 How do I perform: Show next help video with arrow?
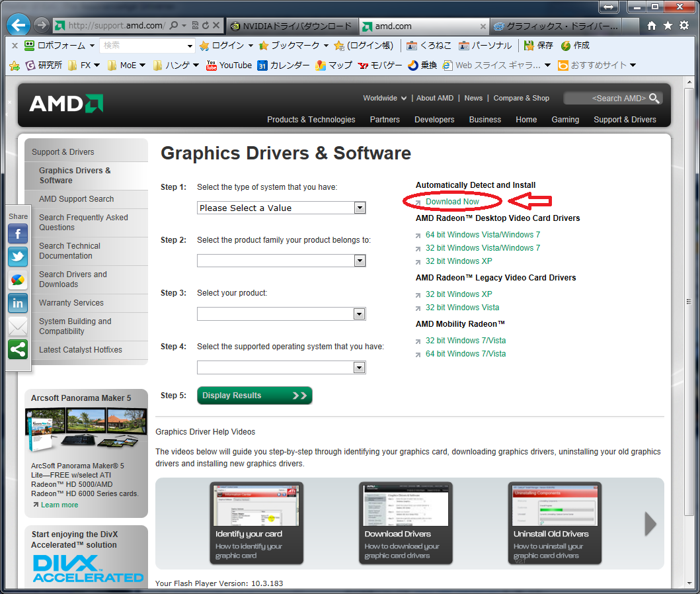[x=650, y=523]
